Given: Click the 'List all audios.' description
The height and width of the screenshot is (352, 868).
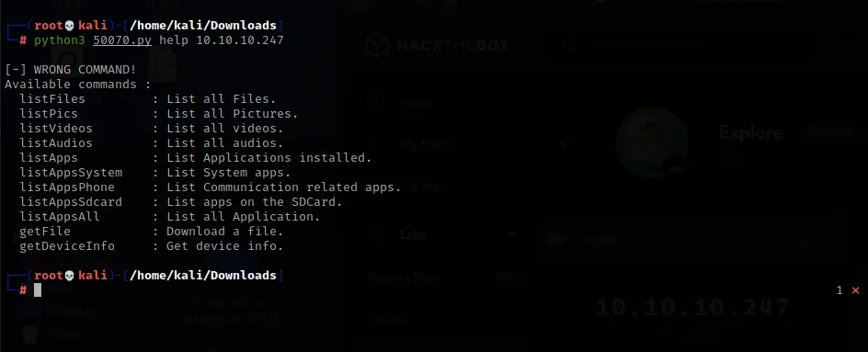Looking at the screenshot, I should 225,143.
